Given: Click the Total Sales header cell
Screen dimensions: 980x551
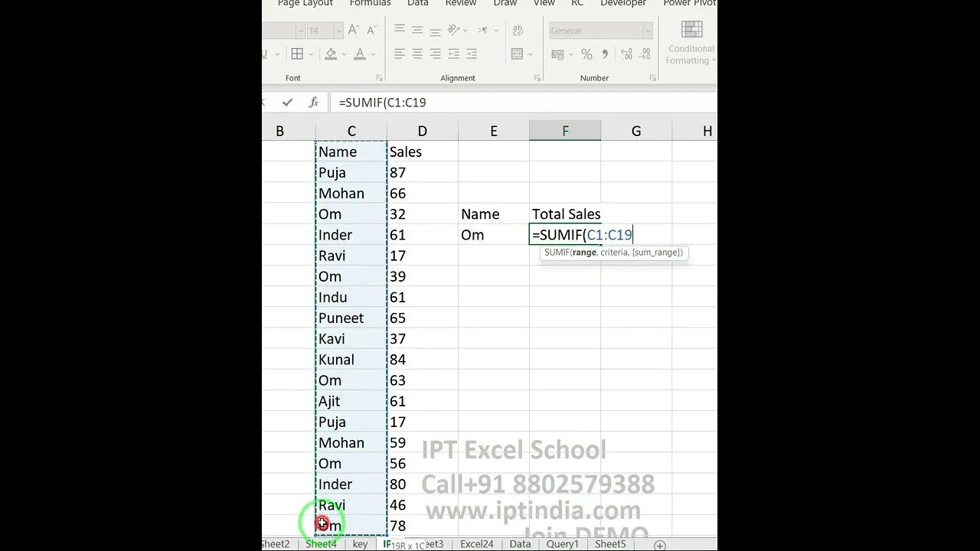Looking at the screenshot, I should click(x=565, y=214).
